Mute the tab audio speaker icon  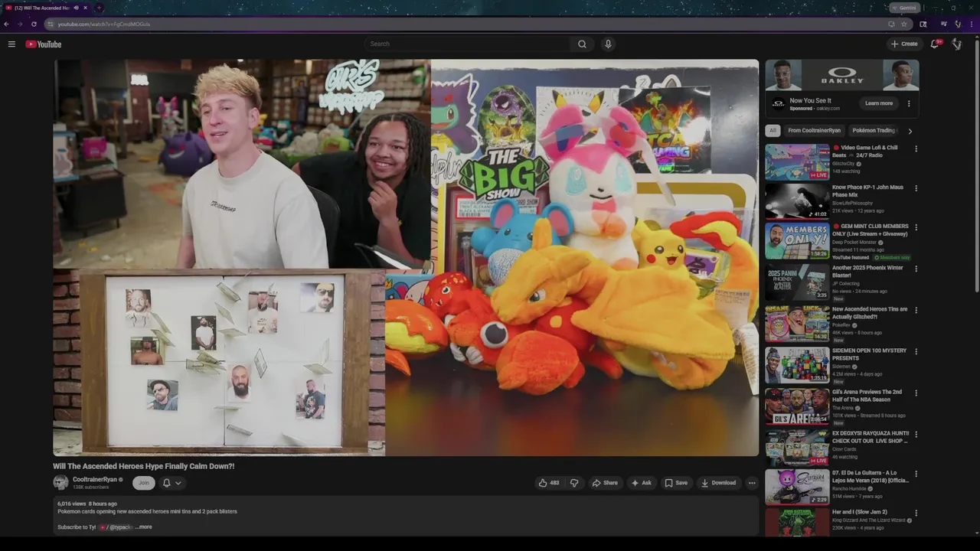[x=76, y=8]
